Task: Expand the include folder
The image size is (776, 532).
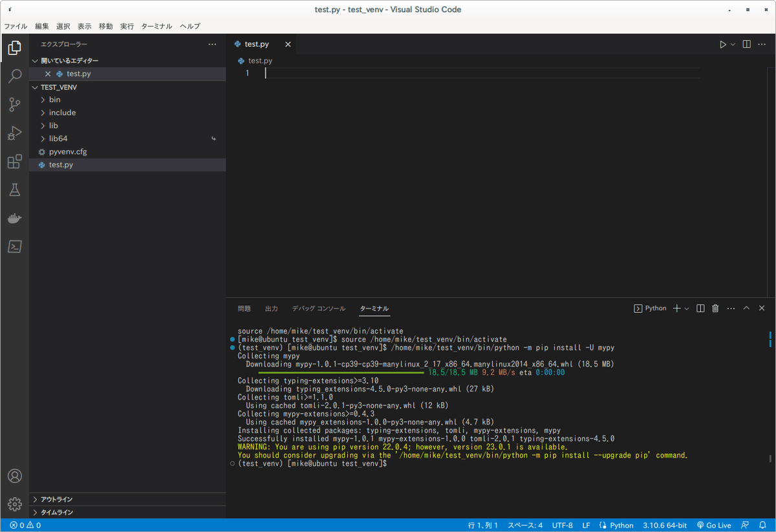Action: point(127,112)
